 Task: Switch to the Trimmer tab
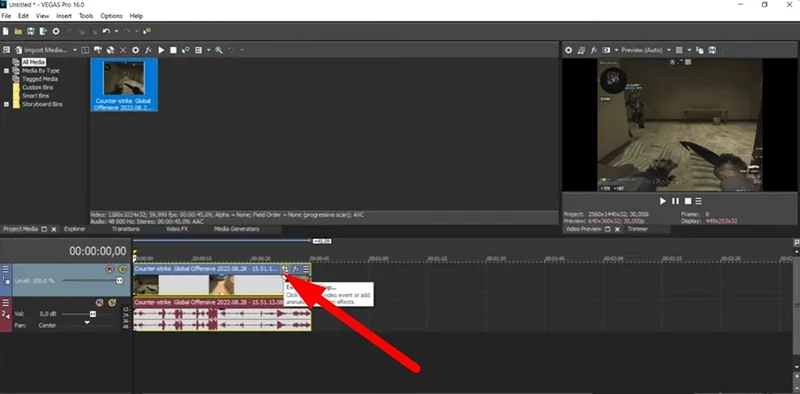[638, 229]
